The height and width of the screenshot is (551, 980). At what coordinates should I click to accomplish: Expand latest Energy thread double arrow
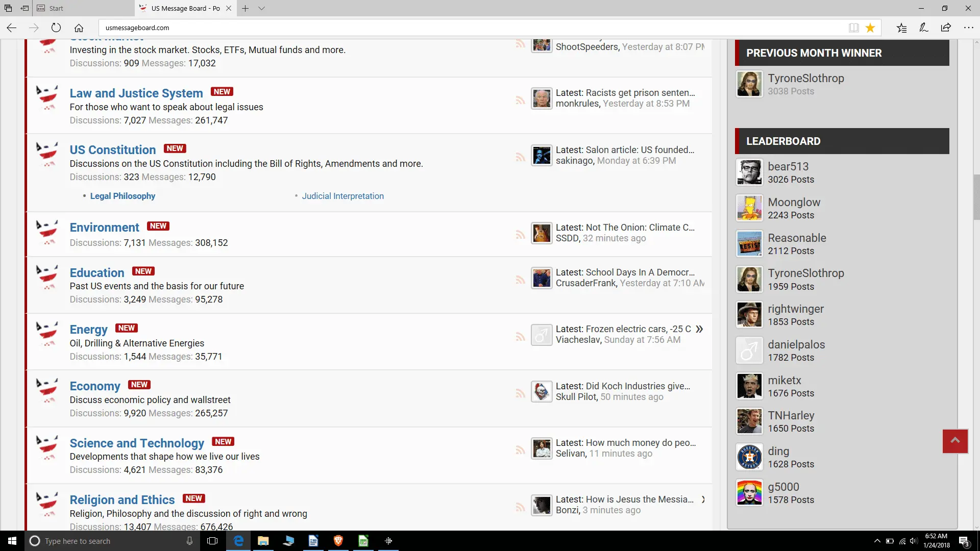(x=699, y=329)
